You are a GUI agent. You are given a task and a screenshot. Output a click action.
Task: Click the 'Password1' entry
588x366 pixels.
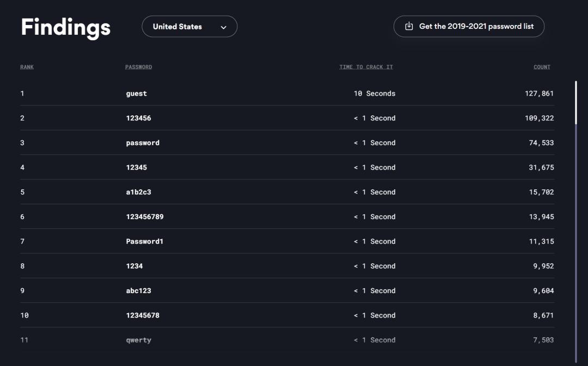pos(144,241)
